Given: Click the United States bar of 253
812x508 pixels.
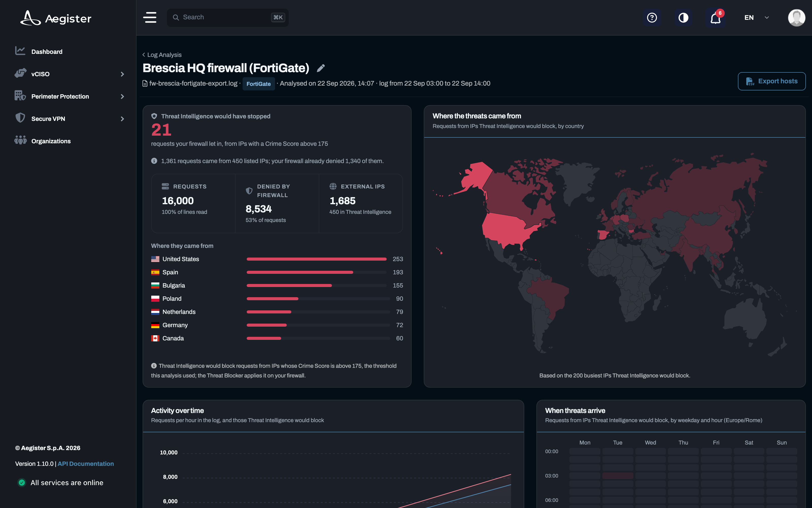Looking at the screenshot, I should [x=316, y=259].
